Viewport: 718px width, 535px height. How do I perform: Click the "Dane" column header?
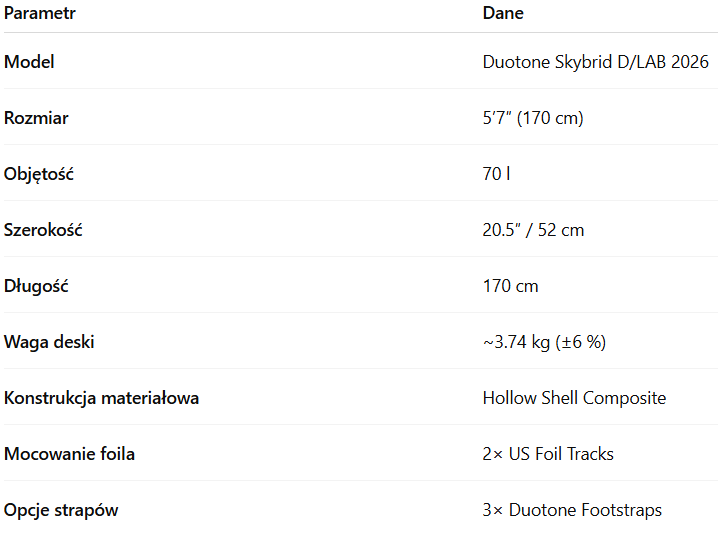point(503,13)
